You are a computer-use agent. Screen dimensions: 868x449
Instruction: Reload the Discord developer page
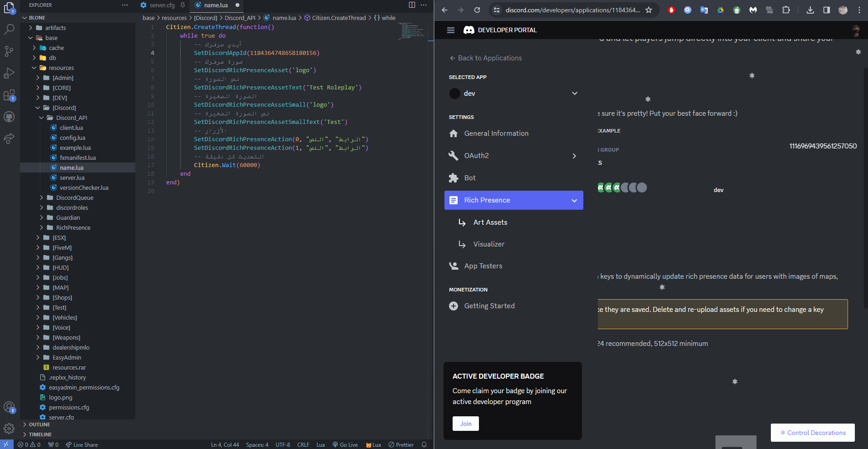coord(477,10)
